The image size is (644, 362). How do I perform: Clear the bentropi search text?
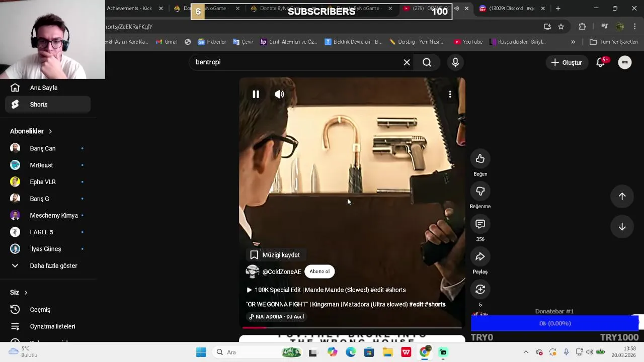(407, 62)
